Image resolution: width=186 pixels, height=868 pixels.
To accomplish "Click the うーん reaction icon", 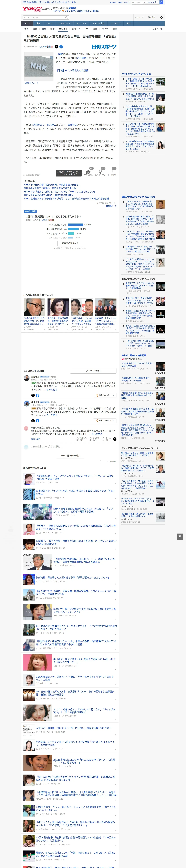I will point(104,439).
